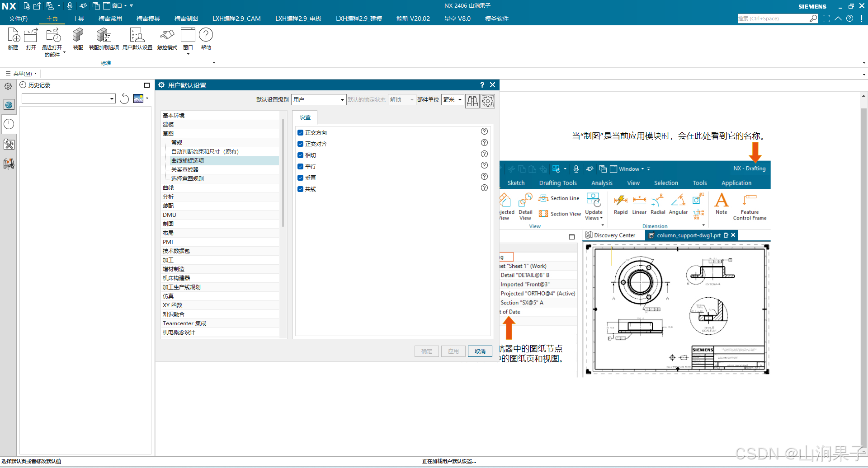Screen dimensions: 868x468
Task: Toggle the 相切 checkbox
Action: pyautogui.click(x=300, y=155)
